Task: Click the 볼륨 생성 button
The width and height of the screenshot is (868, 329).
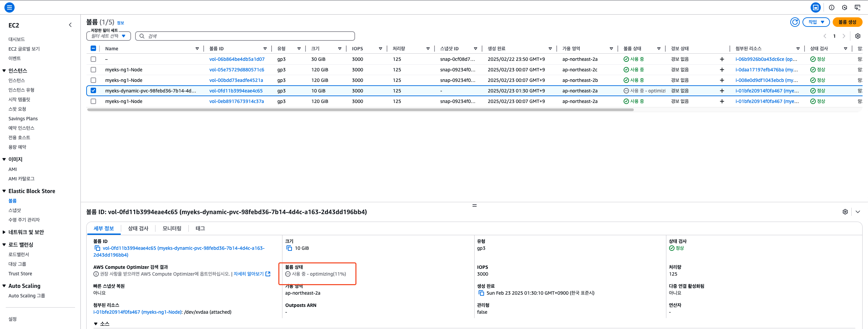Action: click(x=847, y=22)
